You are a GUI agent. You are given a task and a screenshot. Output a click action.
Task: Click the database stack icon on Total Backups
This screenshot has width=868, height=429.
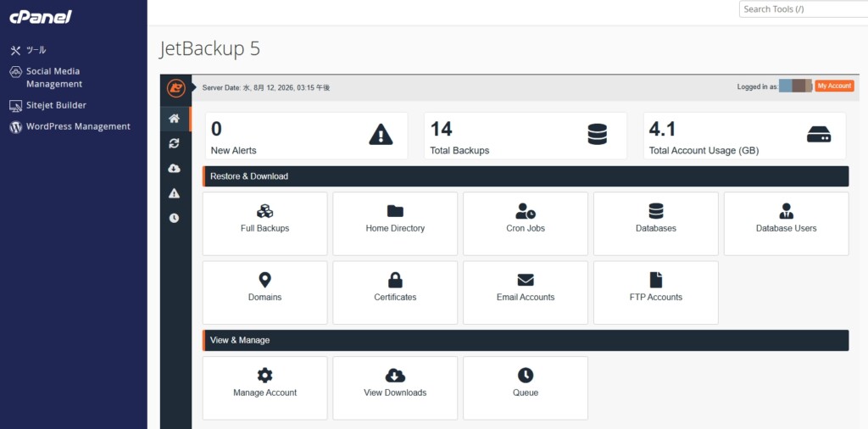point(598,135)
